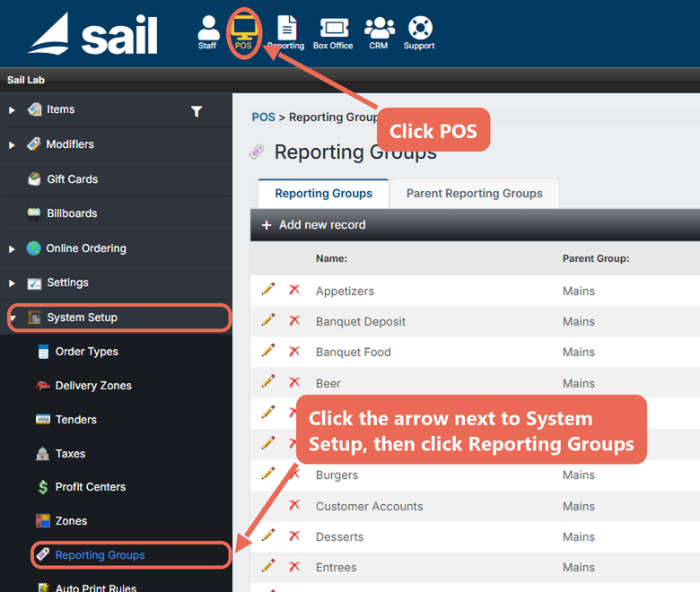
Task: Edit the Banquet Deposit row
Action: tap(267, 320)
